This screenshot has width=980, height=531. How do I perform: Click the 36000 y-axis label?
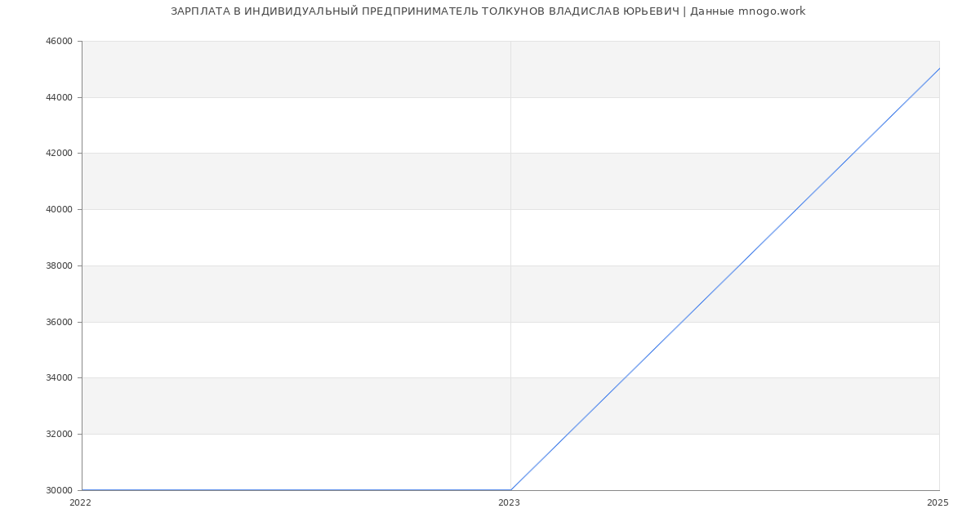coord(59,323)
